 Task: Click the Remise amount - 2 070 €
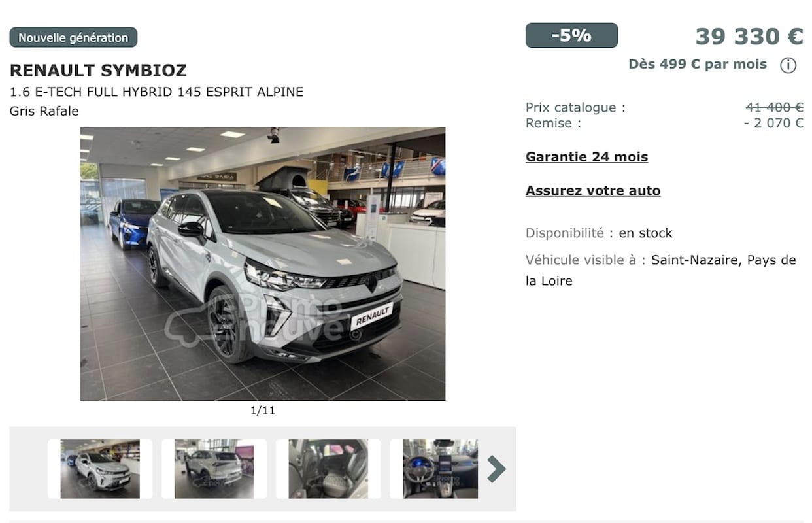773,123
